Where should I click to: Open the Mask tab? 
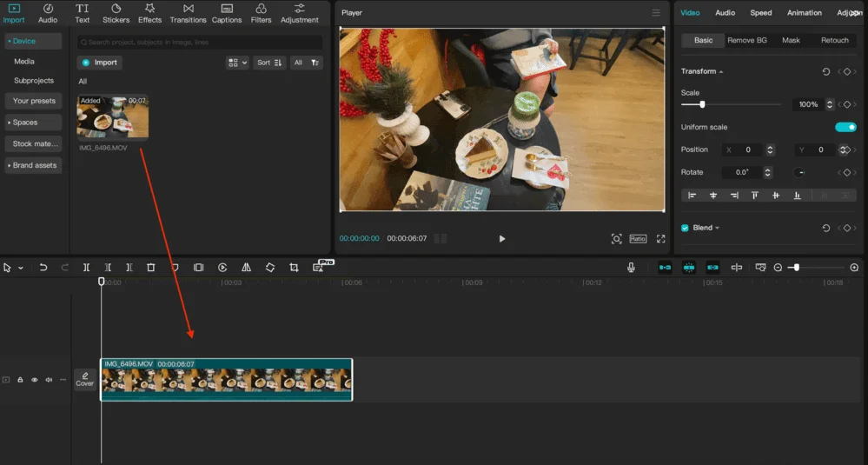791,41
